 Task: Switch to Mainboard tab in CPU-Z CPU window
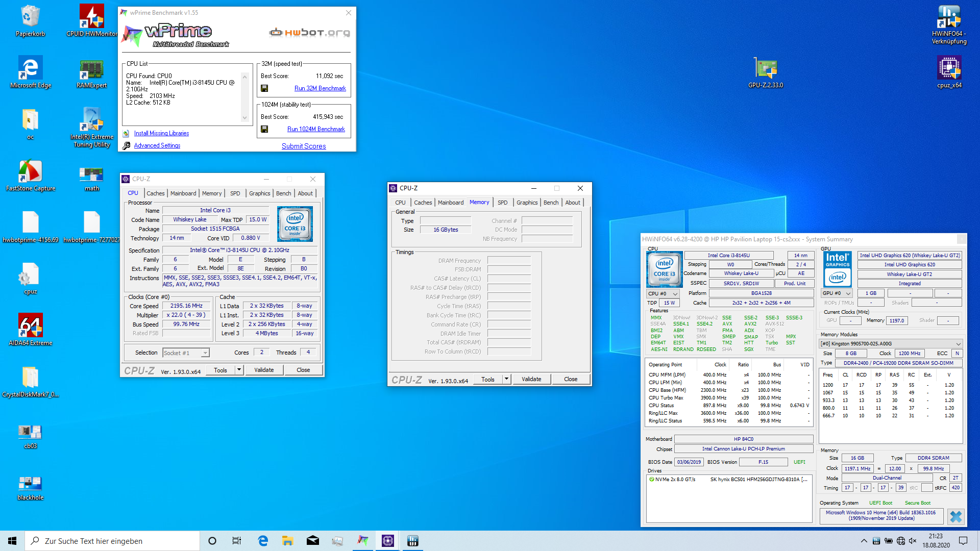pos(183,193)
